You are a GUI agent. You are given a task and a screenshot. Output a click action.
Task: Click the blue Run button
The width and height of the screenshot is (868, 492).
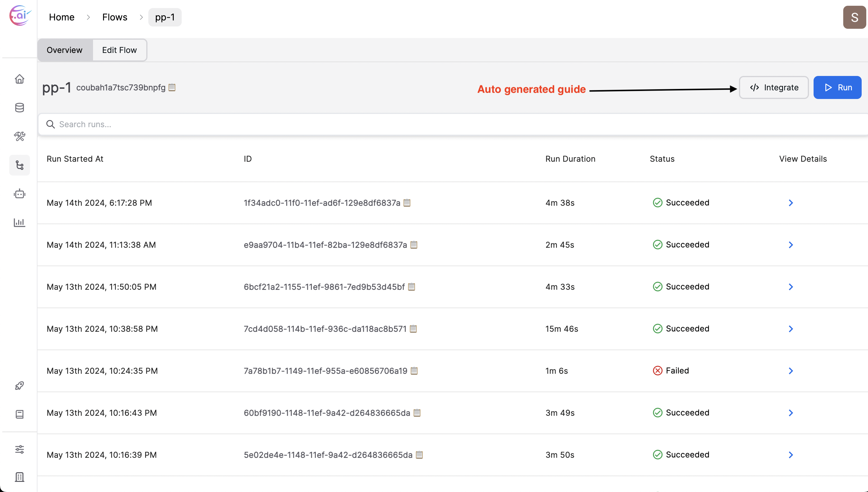click(x=837, y=87)
